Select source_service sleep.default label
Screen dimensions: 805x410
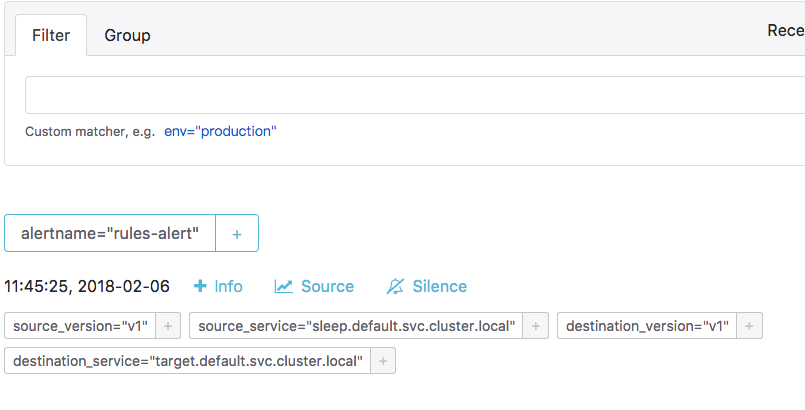click(x=356, y=326)
